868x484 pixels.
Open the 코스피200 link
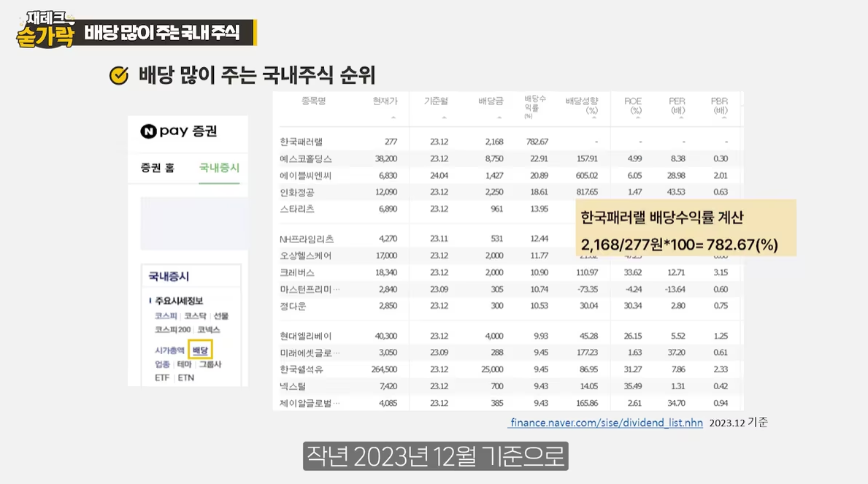tap(172, 329)
